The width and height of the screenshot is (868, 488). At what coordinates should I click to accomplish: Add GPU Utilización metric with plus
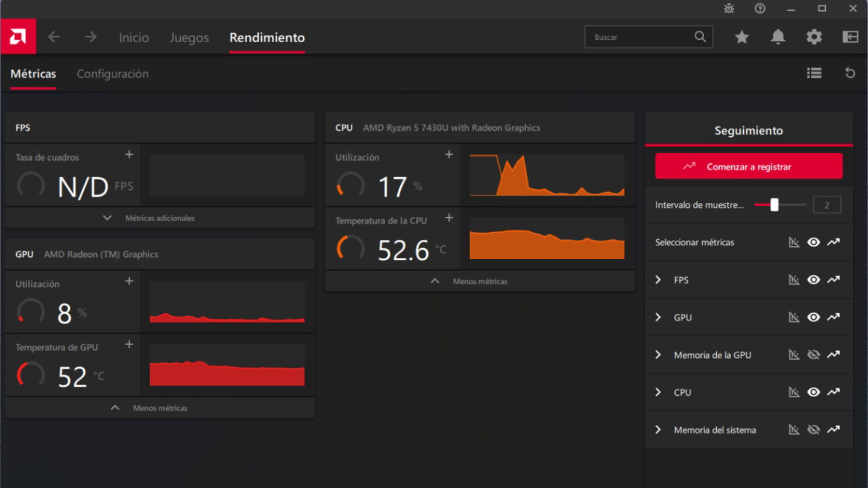click(x=129, y=281)
